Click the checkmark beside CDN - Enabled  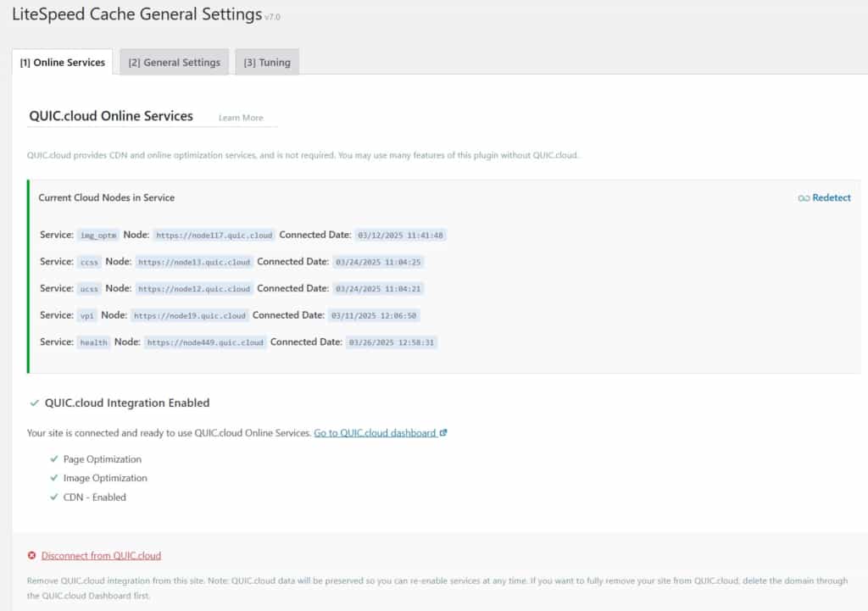tap(55, 497)
